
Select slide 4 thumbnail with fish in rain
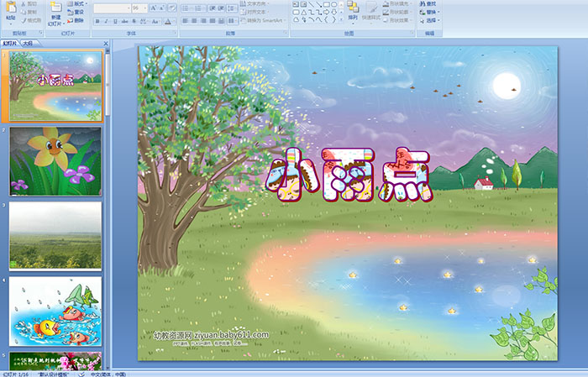pyautogui.click(x=55, y=311)
